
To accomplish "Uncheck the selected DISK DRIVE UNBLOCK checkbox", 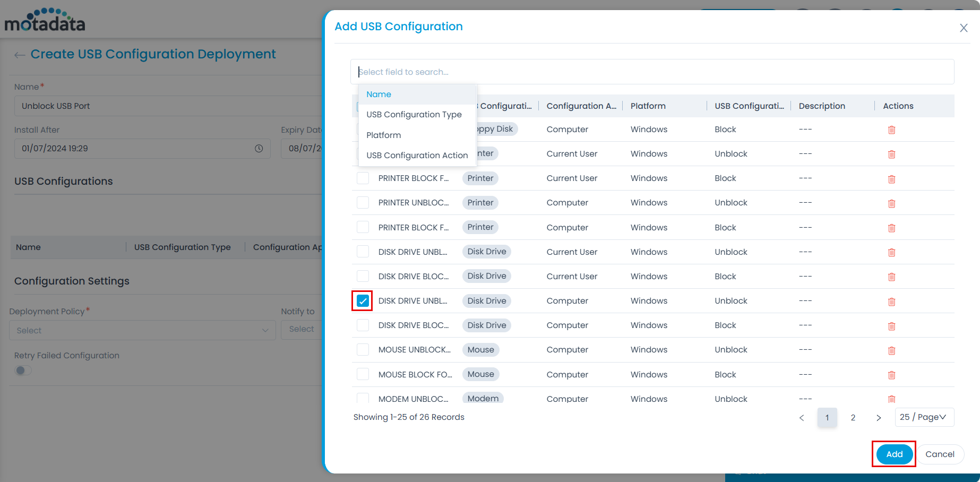I will pos(363,301).
